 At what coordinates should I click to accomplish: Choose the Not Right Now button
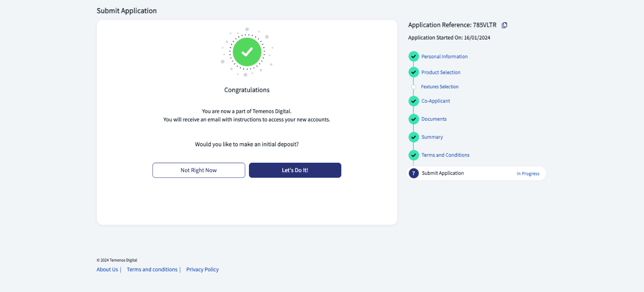tap(199, 170)
